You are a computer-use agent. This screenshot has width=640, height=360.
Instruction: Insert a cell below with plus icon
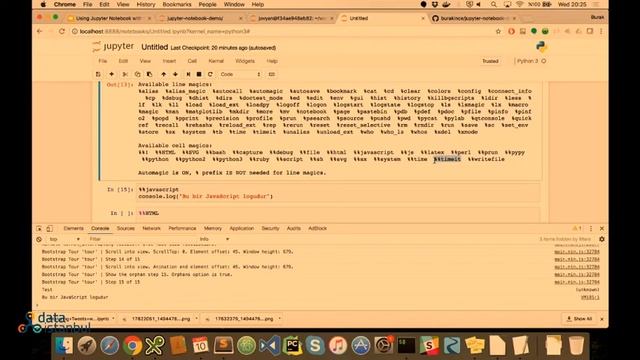coord(111,74)
